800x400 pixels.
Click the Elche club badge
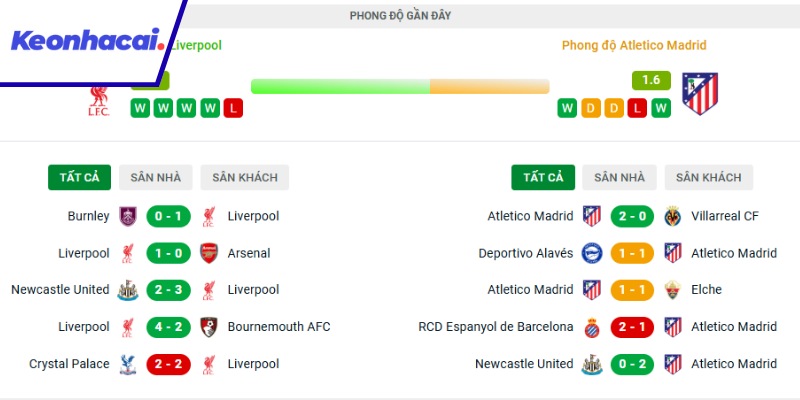click(x=673, y=290)
